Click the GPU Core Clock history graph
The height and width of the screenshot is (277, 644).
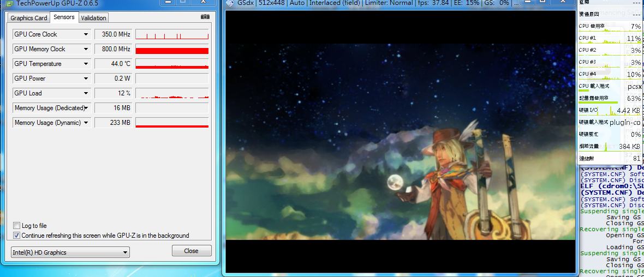(x=172, y=34)
